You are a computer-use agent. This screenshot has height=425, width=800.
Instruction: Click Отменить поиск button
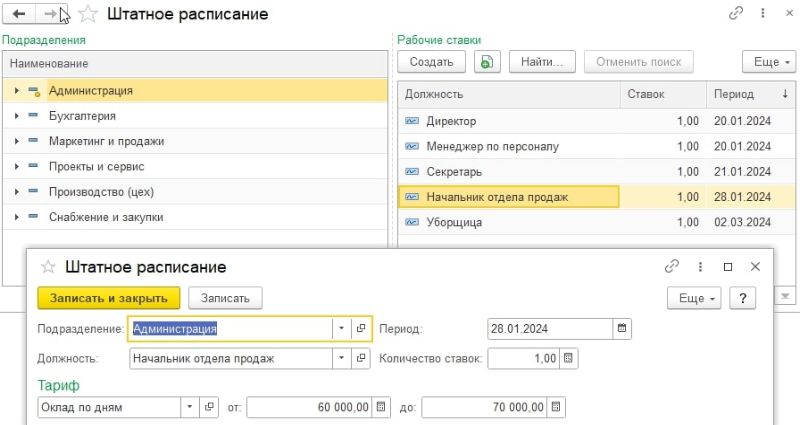(639, 62)
